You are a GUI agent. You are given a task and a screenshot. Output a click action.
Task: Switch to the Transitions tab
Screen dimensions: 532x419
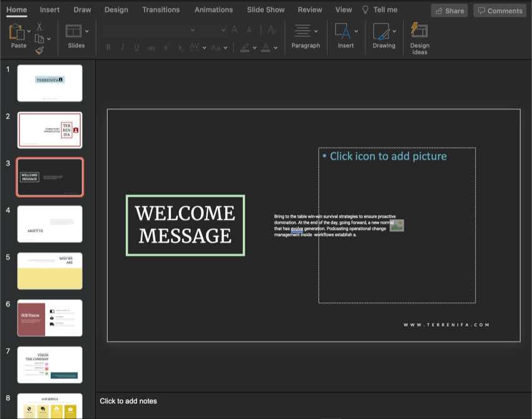click(x=160, y=10)
